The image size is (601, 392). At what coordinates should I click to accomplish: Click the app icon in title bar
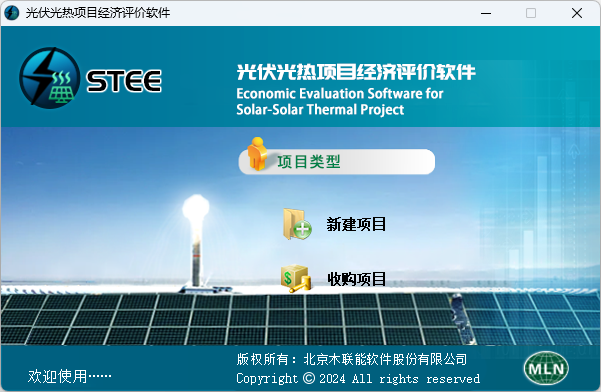(11, 13)
